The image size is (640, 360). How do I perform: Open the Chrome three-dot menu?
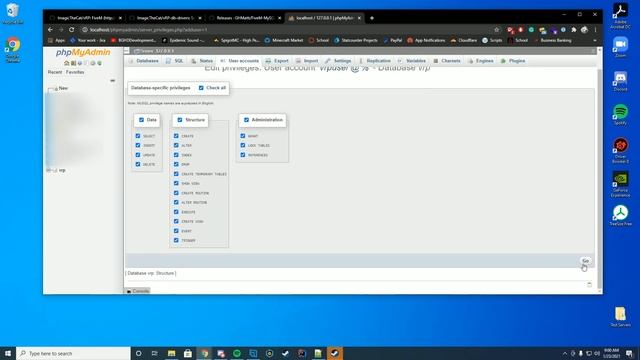coord(596,30)
